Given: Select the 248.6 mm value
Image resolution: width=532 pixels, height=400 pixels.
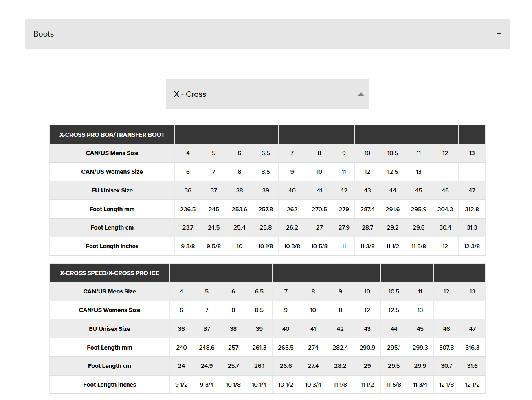Looking at the screenshot, I should coord(207,348).
